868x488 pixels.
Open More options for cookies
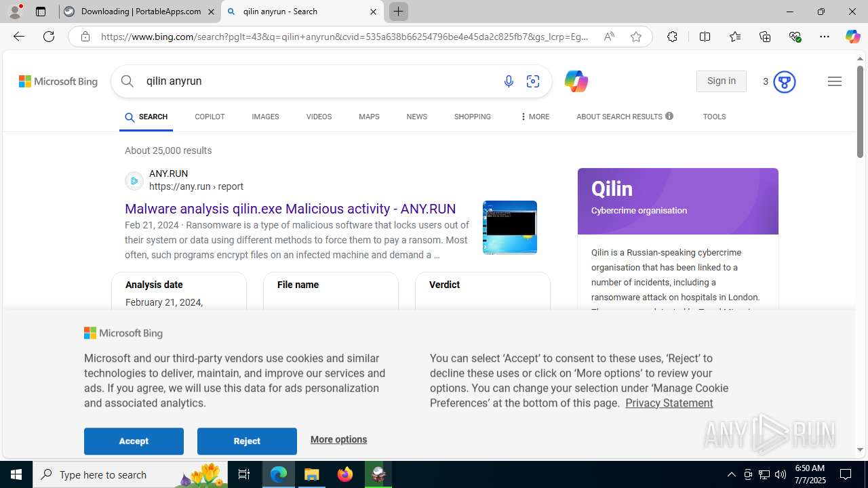[x=338, y=440]
